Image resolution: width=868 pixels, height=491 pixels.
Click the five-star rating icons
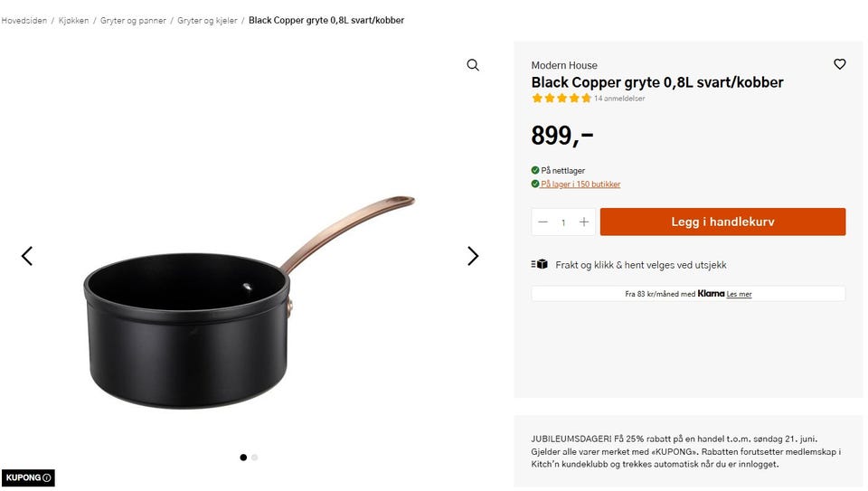pyautogui.click(x=561, y=98)
